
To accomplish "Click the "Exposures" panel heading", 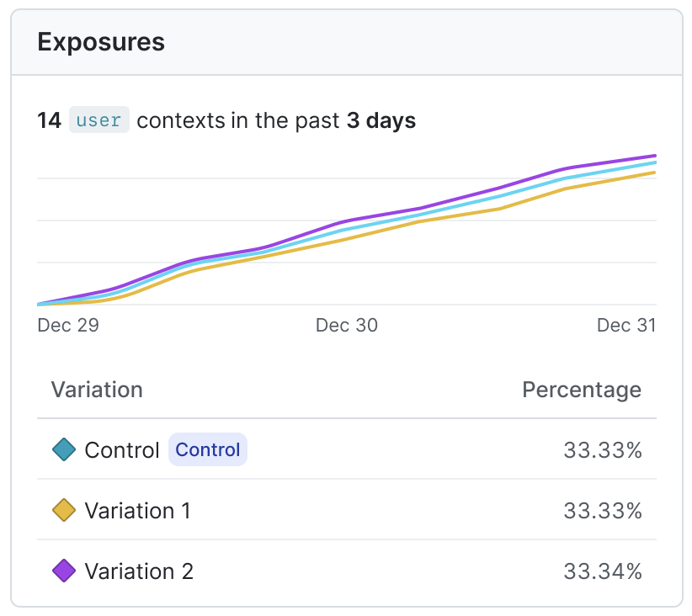I will [101, 42].
